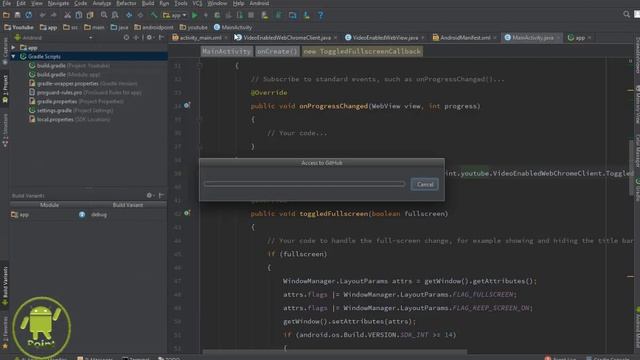Click the Navigate Back arrow icon
The image size is (640, 360).
[129, 15]
